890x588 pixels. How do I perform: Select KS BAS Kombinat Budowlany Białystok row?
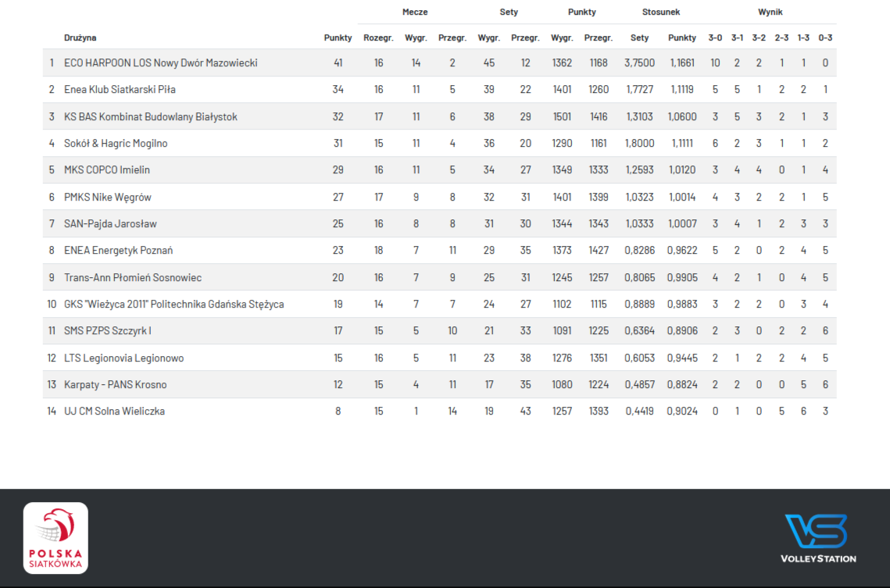coord(150,117)
